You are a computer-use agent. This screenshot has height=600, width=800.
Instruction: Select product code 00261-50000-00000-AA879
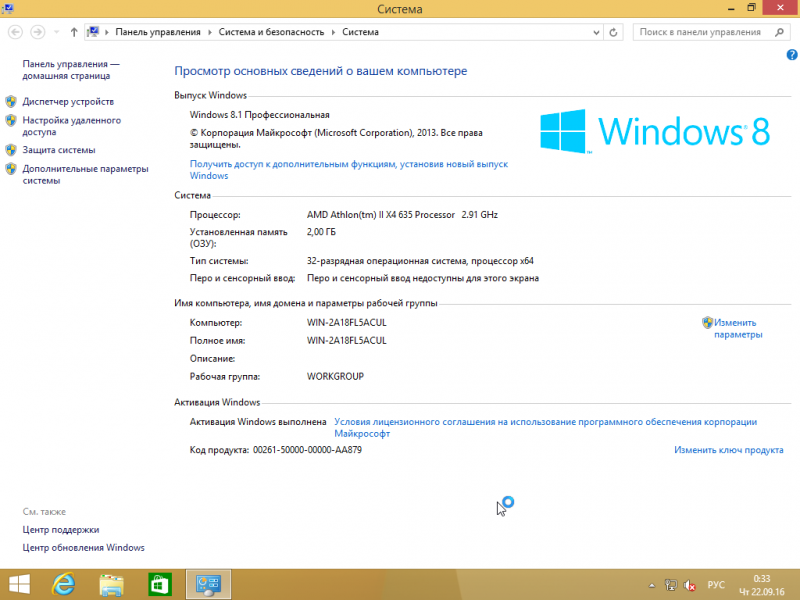307,450
